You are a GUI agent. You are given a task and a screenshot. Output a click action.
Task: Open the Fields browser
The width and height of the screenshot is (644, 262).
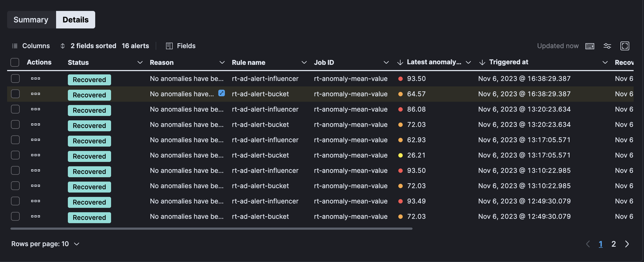coord(181,46)
